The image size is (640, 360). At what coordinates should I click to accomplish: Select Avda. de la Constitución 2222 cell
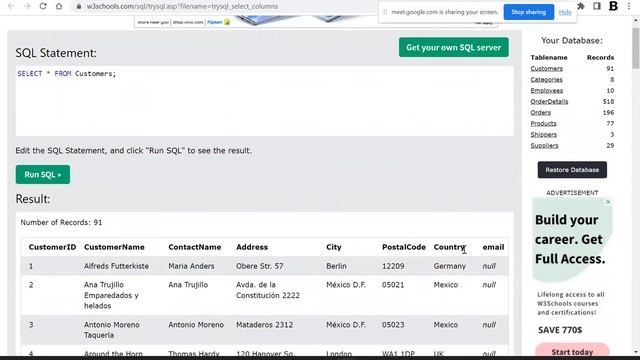coord(268,290)
